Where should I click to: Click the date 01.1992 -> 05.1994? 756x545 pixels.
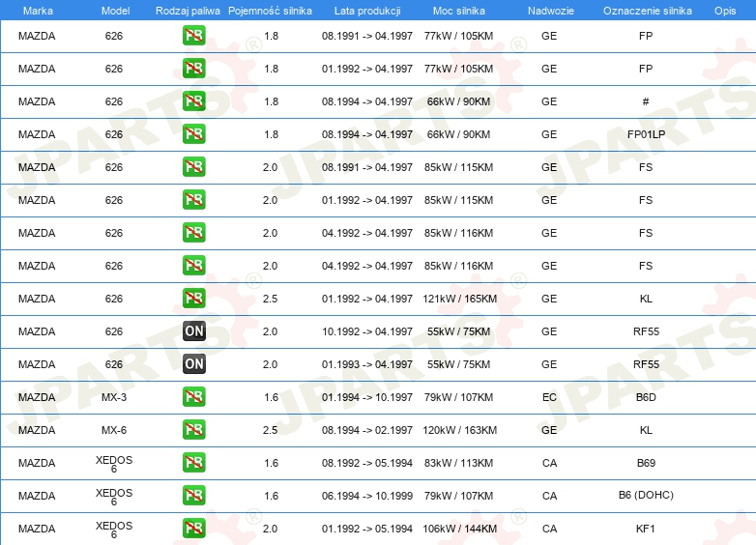pyautogui.click(x=367, y=529)
